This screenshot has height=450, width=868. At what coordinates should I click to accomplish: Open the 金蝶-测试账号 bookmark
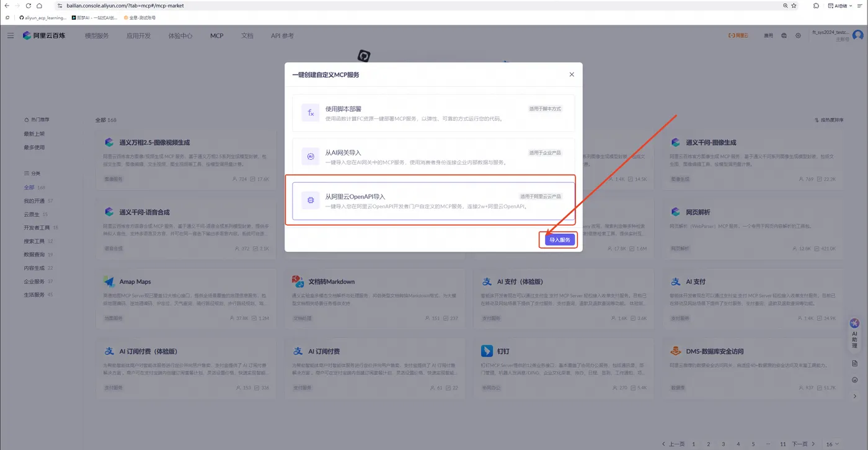coord(139,18)
